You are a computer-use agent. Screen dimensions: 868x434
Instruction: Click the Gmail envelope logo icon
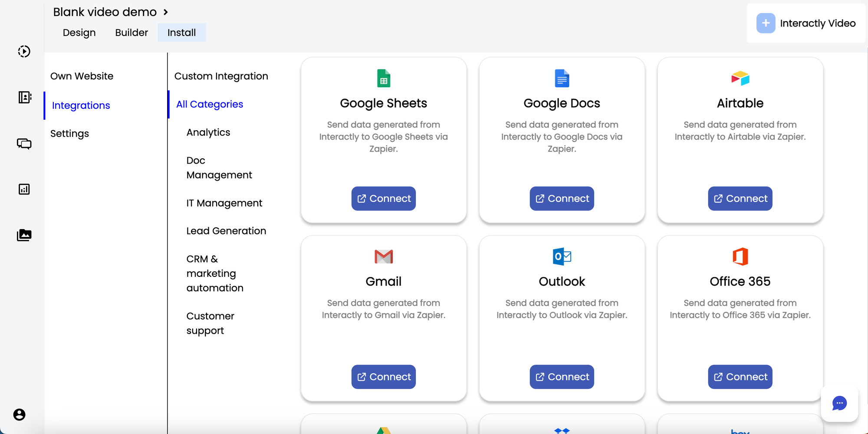pyautogui.click(x=384, y=256)
